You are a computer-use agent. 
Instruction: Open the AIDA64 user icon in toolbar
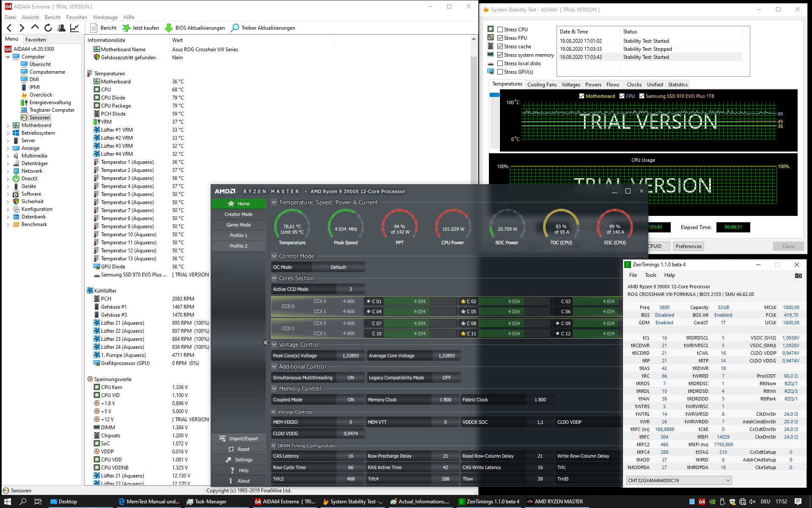tap(61, 28)
